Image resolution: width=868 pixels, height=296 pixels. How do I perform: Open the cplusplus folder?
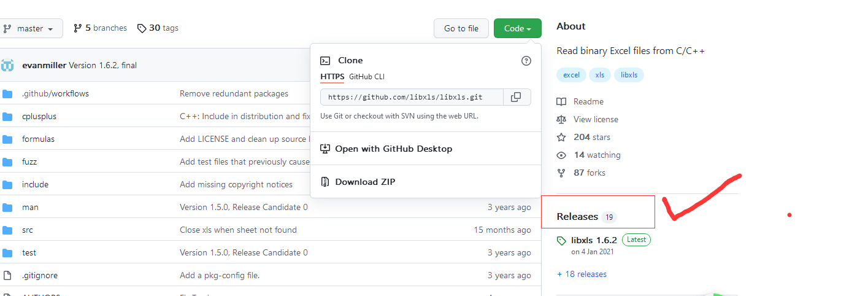point(39,117)
